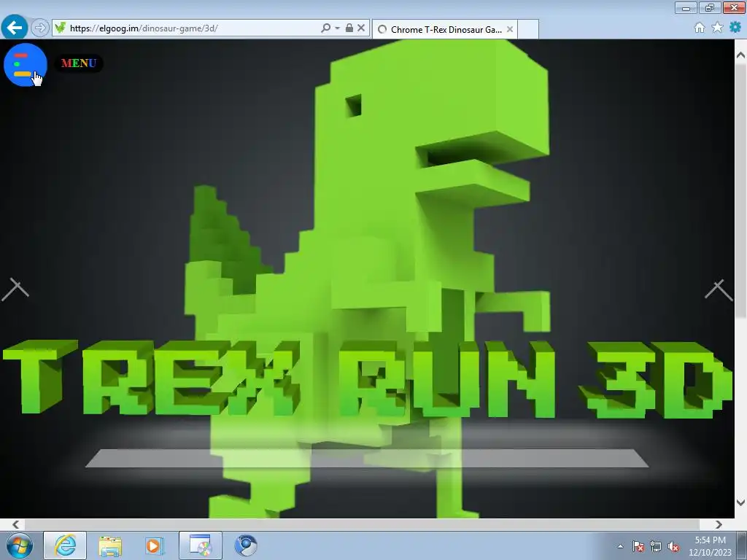
Task: Show hidden system tray icons arrow
Action: pos(620,546)
